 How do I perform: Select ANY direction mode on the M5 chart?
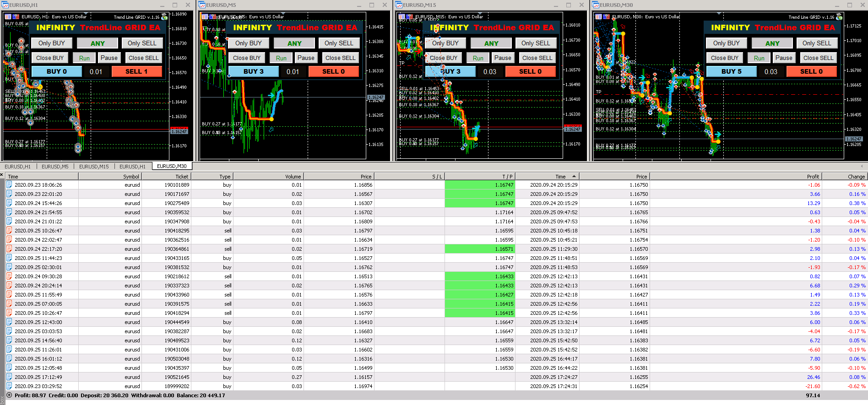294,43
